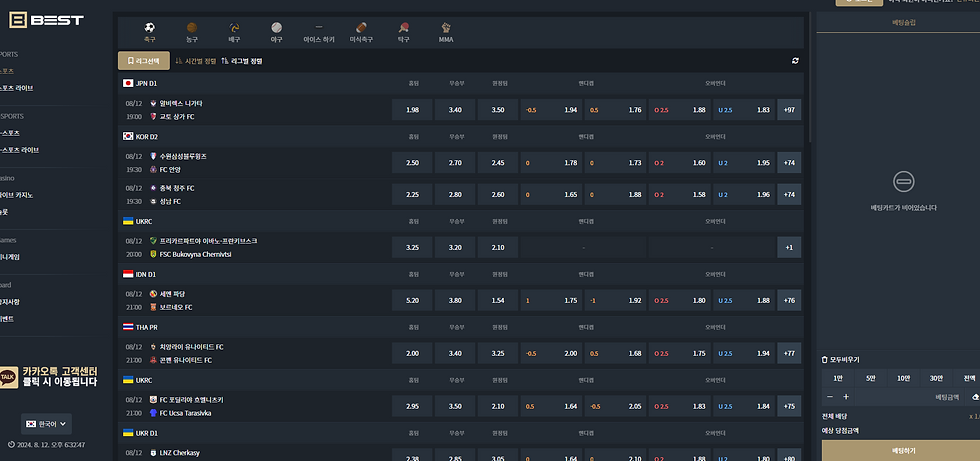This screenshot has height=461, width=980.
Task: Sort matches by time (시간별 정렬)
Action: click(x=196, y=61)
